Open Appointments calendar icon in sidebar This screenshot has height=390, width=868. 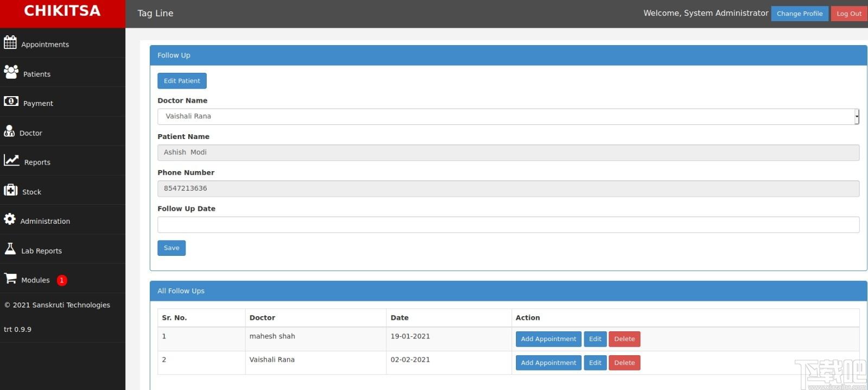(10, 42)
